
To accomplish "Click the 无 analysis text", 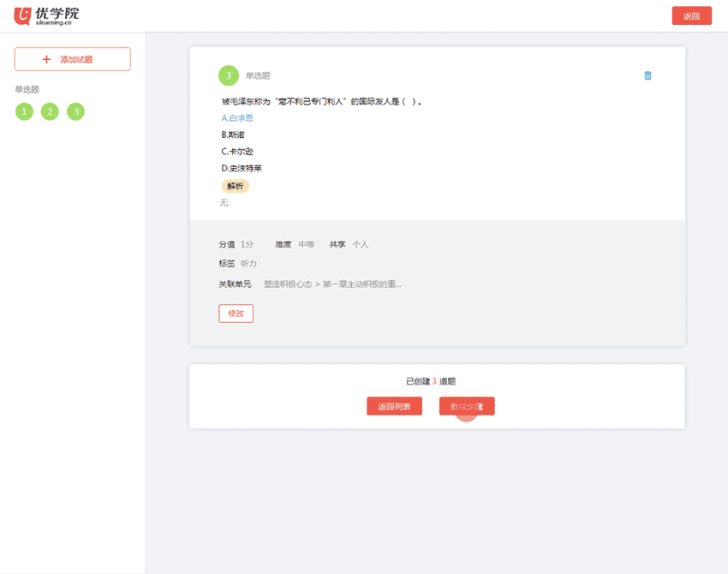I will click(224, 203).
